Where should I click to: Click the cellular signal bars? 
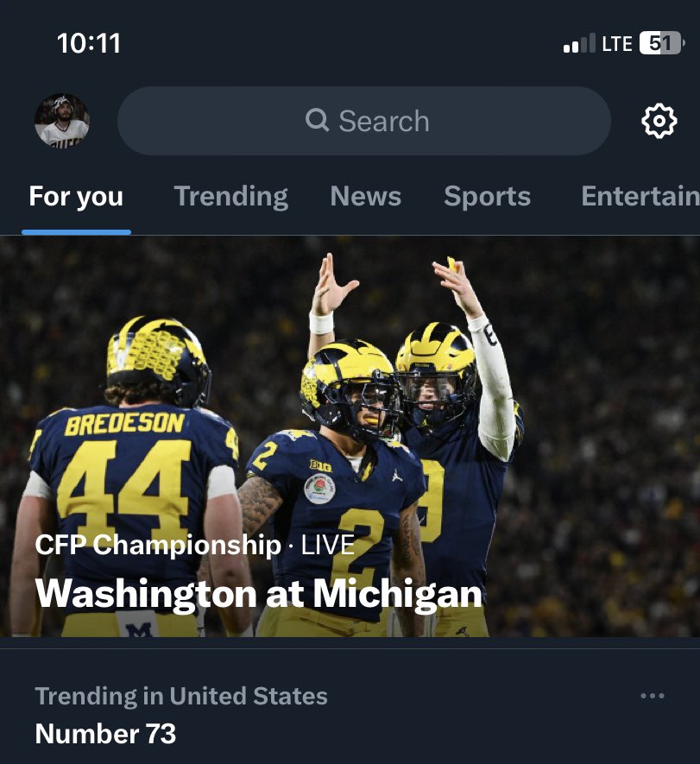[579, 43]
